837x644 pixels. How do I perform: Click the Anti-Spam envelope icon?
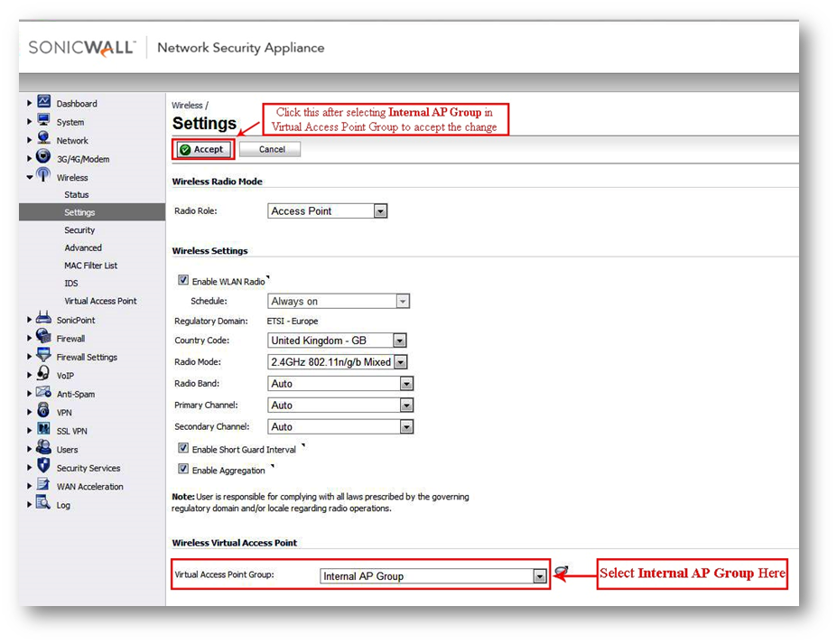pyautogui.click(x=43, y=392)
